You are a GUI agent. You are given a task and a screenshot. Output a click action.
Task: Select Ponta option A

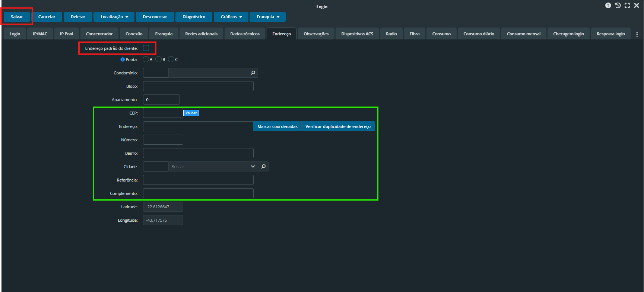click(x=146, y=59)
